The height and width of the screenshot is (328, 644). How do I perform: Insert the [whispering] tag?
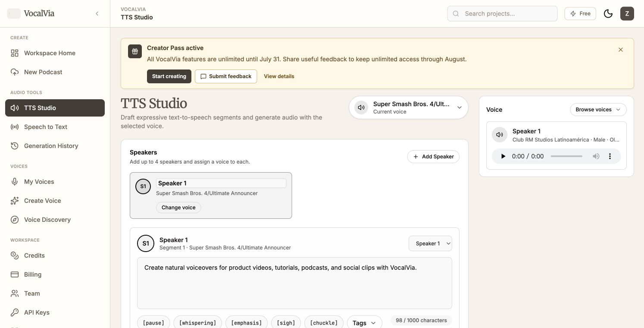pos(197,323)
